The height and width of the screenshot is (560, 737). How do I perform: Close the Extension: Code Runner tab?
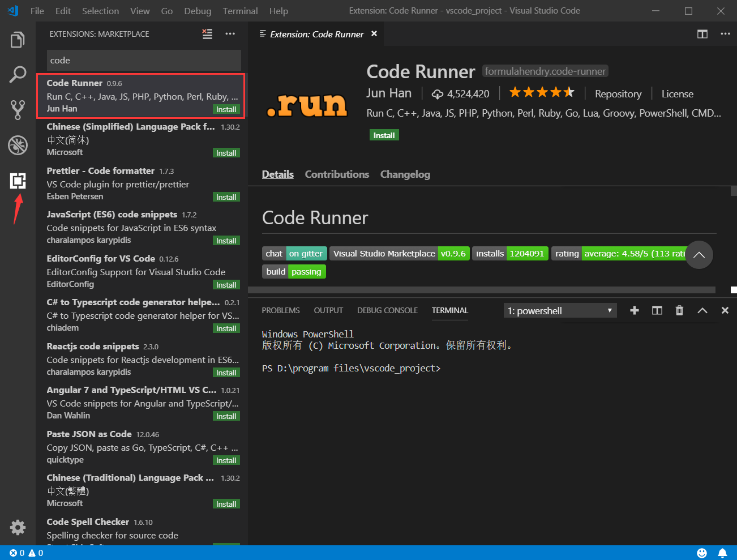click(x=374, y=34)
